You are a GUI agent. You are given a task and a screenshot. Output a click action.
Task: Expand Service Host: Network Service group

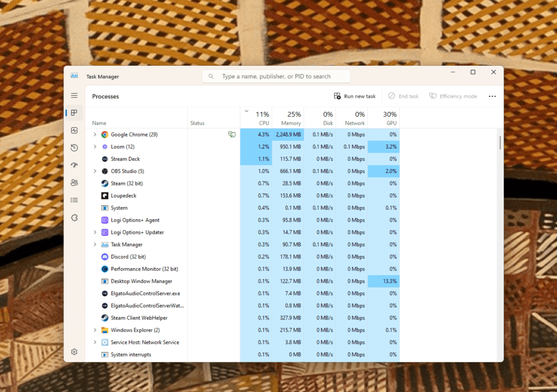coord(95,343)
